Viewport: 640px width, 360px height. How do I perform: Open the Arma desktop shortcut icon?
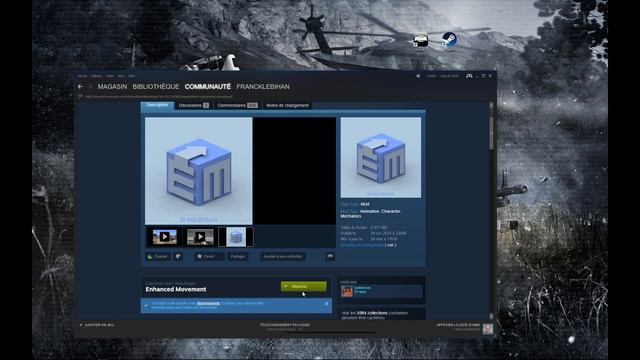[420, 40]
